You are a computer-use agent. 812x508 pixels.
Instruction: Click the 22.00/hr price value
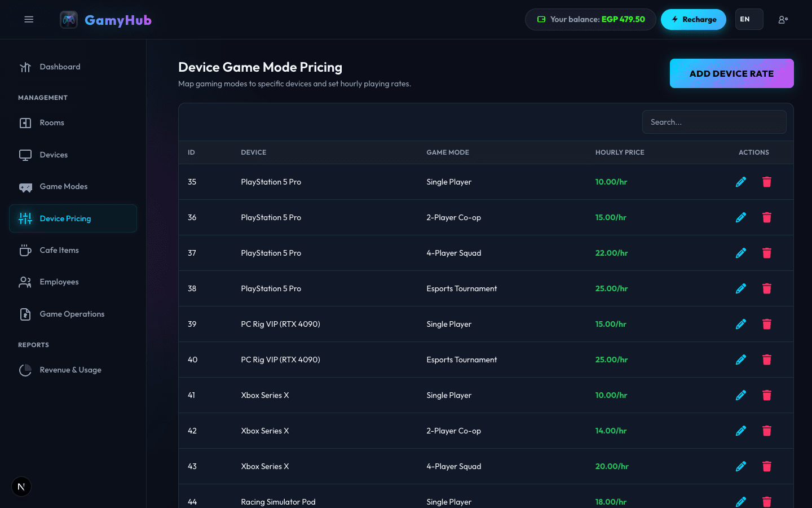click(x=611, y=253)
